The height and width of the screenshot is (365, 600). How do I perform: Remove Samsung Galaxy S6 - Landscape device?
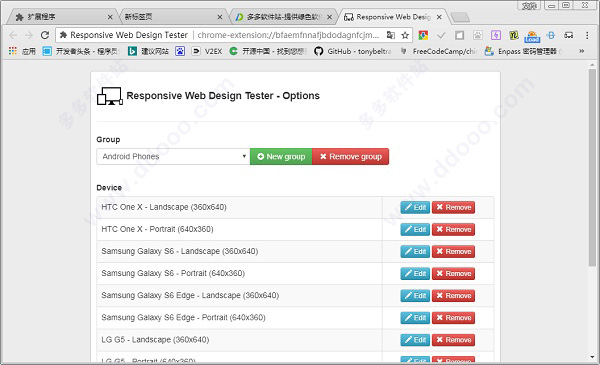coord(453,251)
